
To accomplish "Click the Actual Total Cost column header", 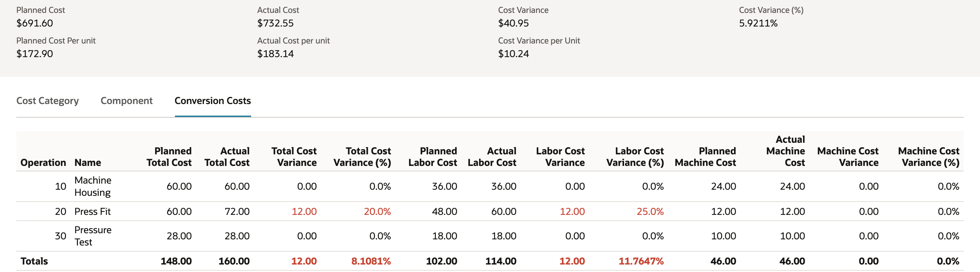I will [x=227, y=156].
